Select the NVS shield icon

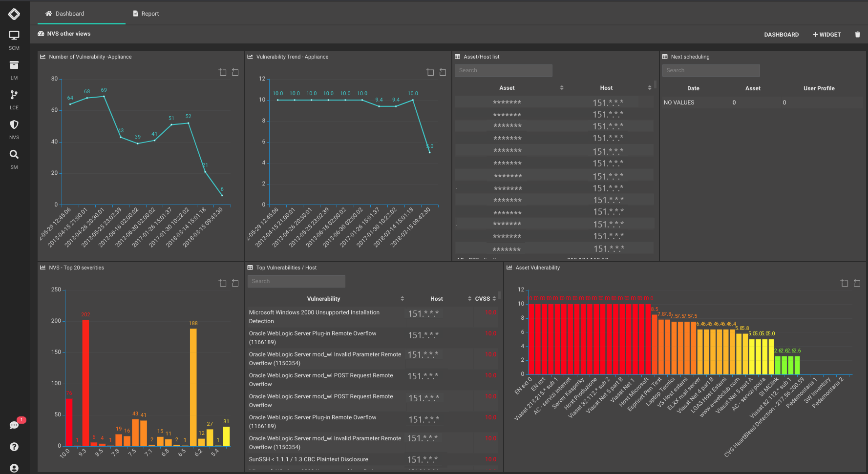pyautogui.click(x=14, y=125)
